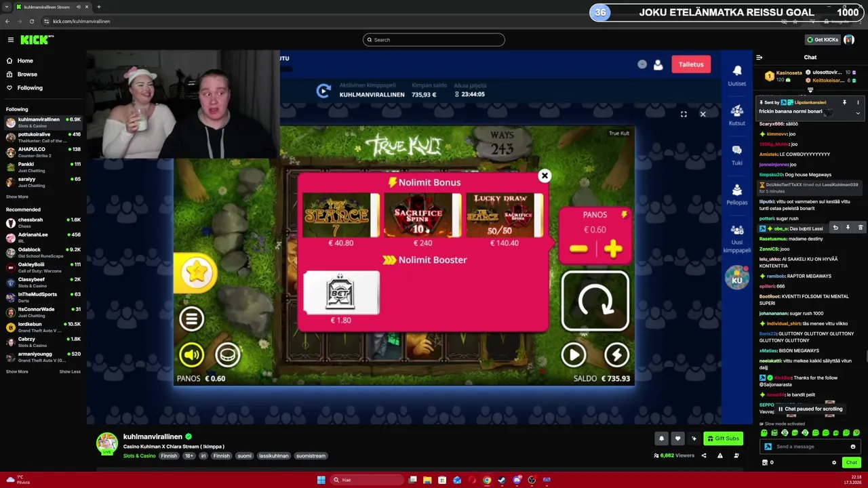The height and width of the screenshot is (488, 868).
Task: Toggle game fullscreen icon
Action: [x=684, y=114]
